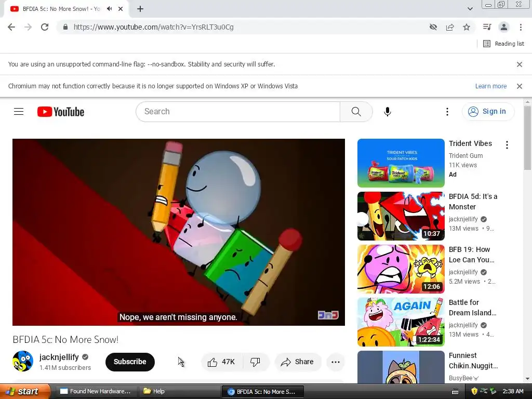Viewport: 532px width, 399px height.
Task: Open BFB 19 video thumbnail
Action: coord(401,269)
